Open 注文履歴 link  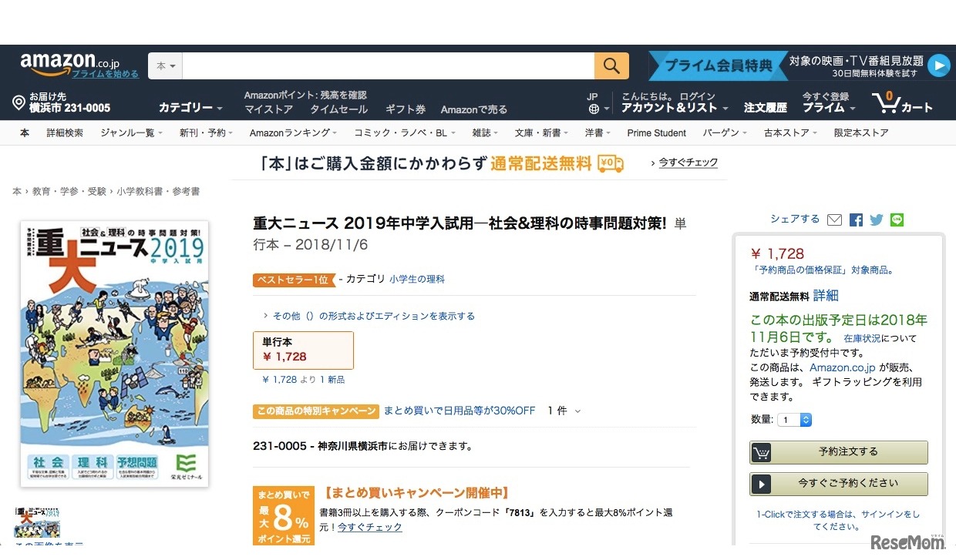tap(766, 108)
